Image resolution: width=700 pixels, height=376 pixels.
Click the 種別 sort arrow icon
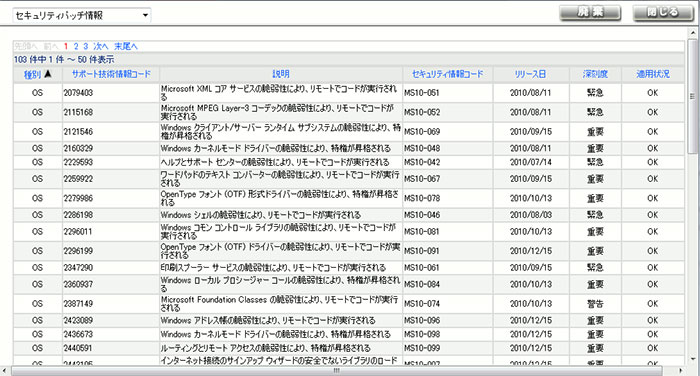click(48, 74)
